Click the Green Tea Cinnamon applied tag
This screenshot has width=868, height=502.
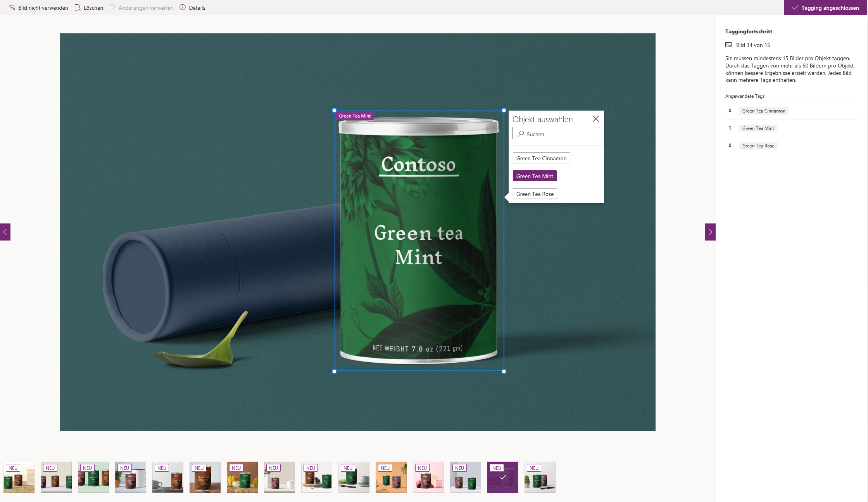[763, 111]
